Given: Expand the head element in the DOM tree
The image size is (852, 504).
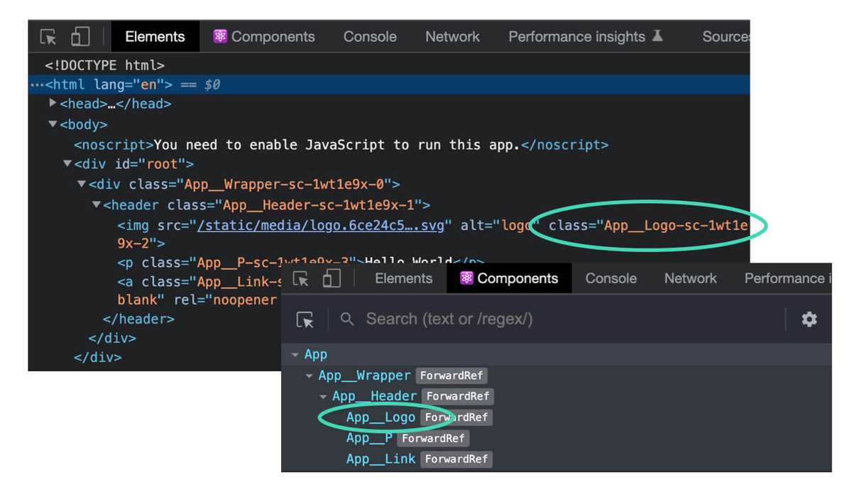Looking at the screenshot, I should (x=53, y=104).
